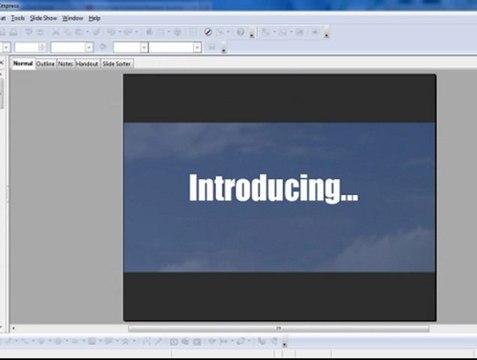Open the Gallery icon in drawing toolbar
Viewport: 477px width, 360px height.
[x=197, y=341]
